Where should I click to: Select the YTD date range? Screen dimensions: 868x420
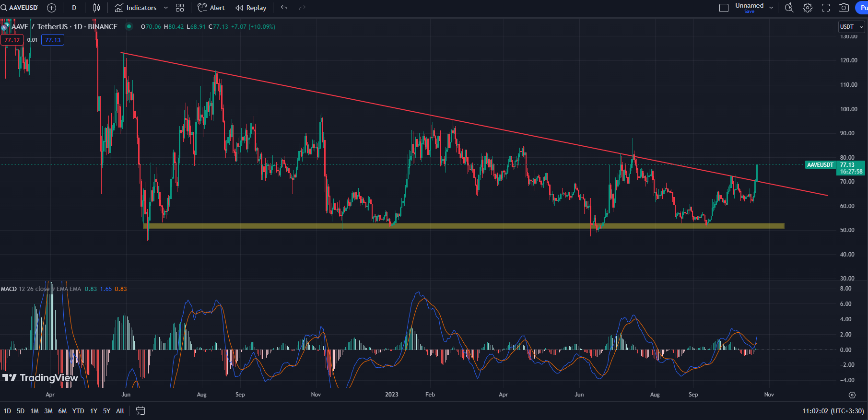click(78, 411)
